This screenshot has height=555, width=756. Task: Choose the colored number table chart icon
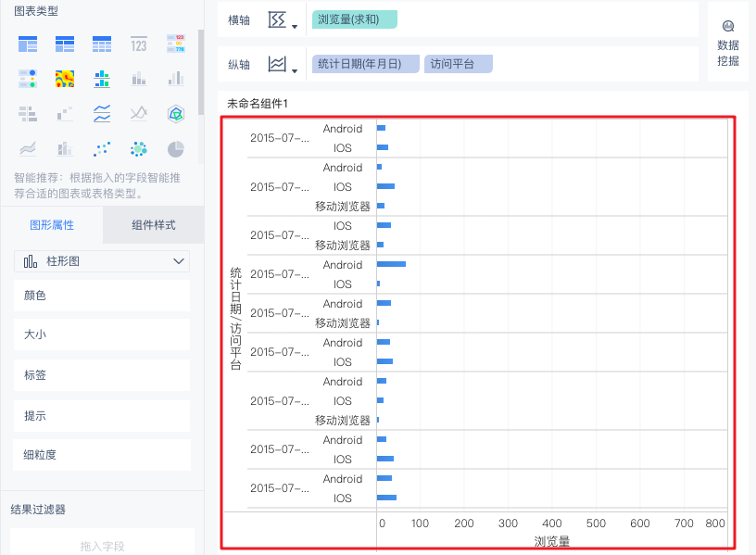(x=175, y=44)
